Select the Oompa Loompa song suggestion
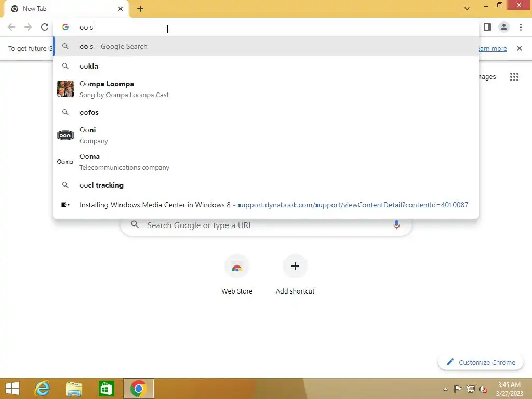Viewport: 532px width, 399px height. pos(266,89)
